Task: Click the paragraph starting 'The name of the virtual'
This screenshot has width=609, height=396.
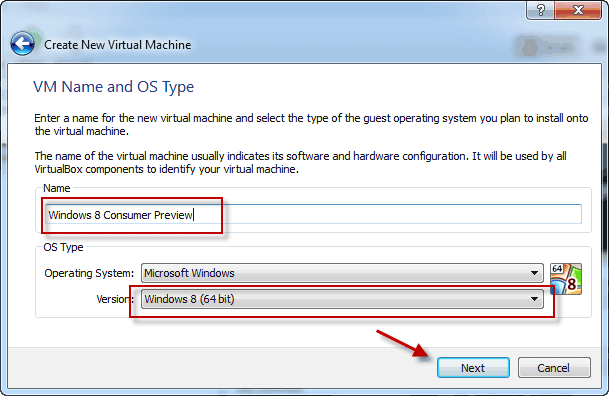Action: pyautogui.click(x=301, y=163)
